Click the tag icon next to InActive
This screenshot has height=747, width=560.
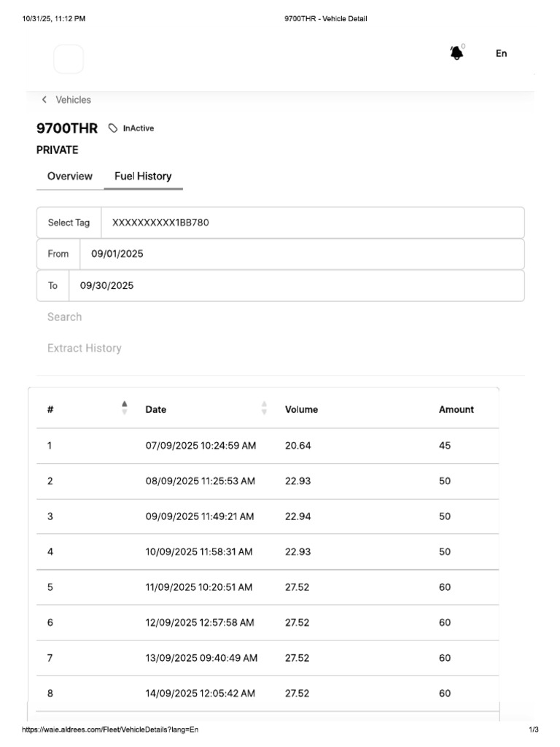click(113, 128)
